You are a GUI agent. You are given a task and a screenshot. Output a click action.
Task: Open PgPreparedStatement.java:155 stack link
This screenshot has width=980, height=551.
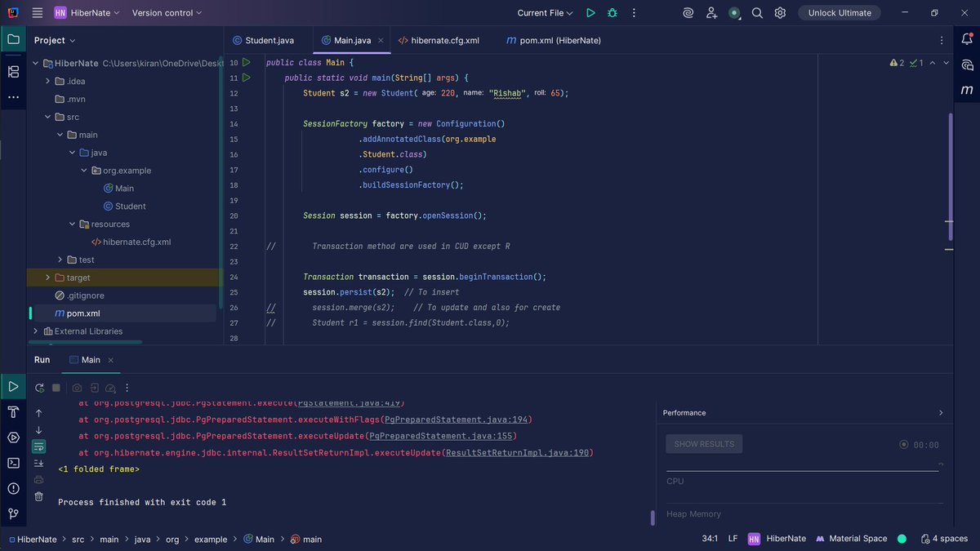point(439,436)
